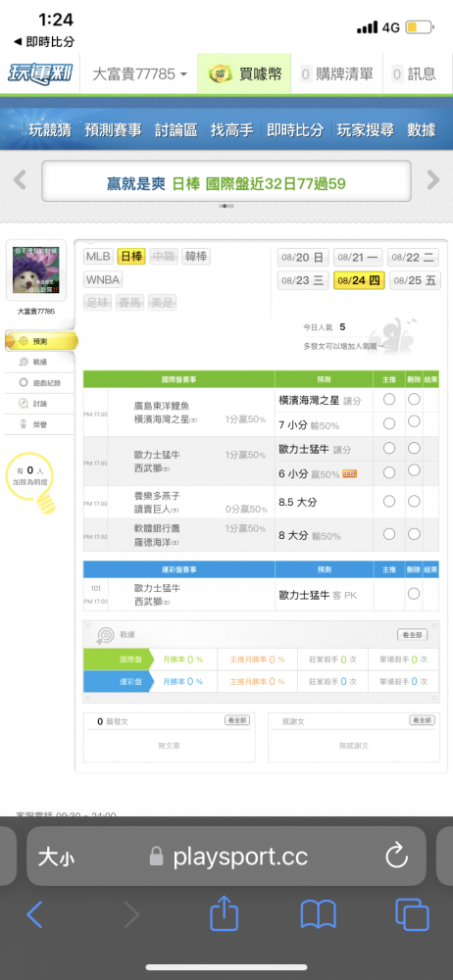
Task: Select 刪除 for 橫濱海灣之星 讓分
Action: [x=414, y=400]
